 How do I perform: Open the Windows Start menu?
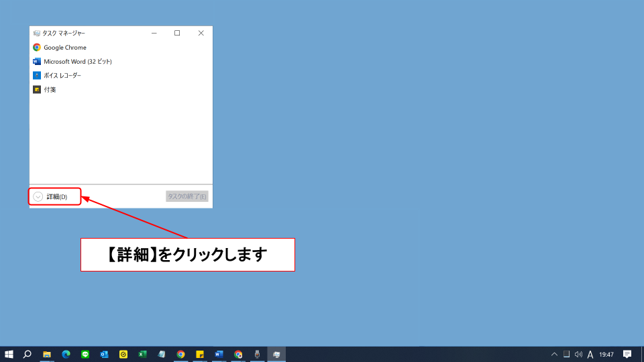[x=9, y=354]
